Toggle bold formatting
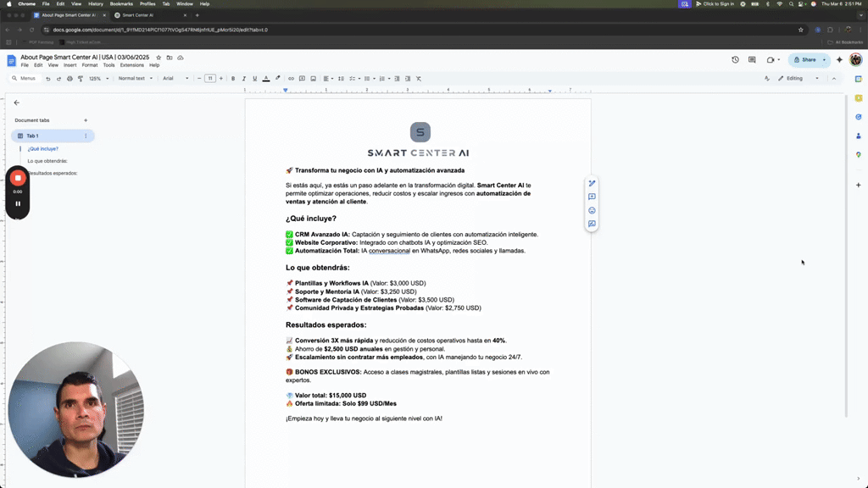This screenshot has height=488, width=868. (x=233, y=79)
